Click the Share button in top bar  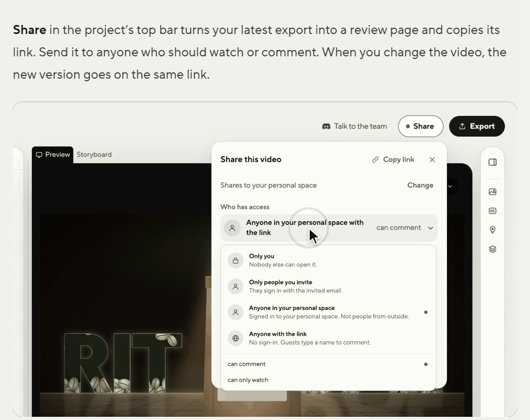pyautogui.click(x=420, y=127)
